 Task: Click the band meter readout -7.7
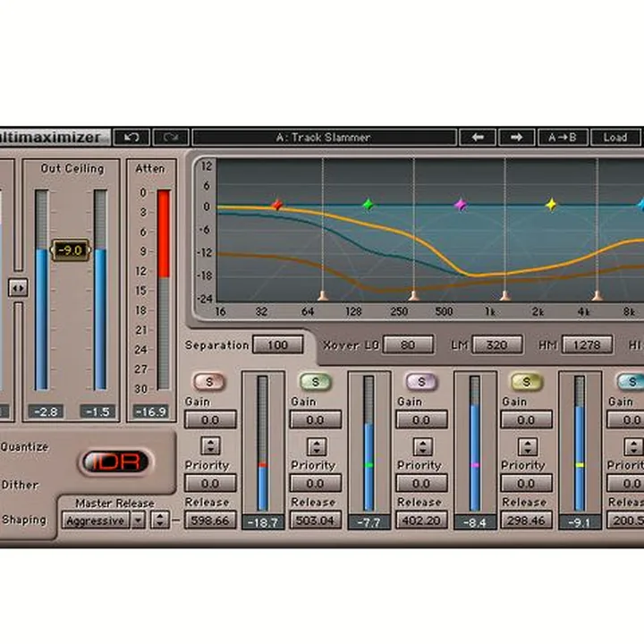(369, 522)
